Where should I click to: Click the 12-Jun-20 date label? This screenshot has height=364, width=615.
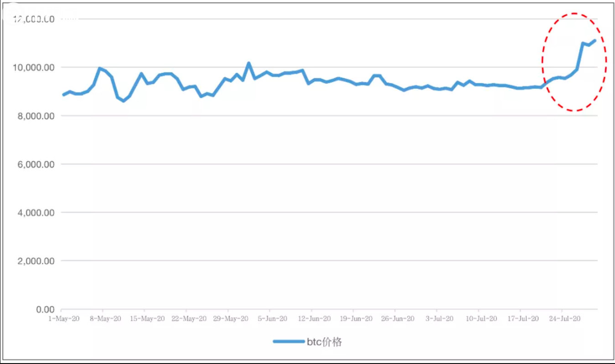point(315,318)
